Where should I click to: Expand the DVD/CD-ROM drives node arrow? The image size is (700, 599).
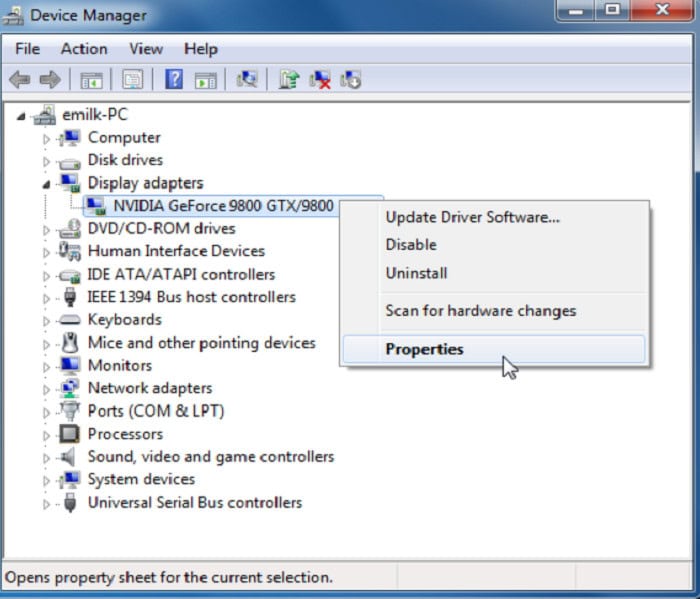point(46,230)
